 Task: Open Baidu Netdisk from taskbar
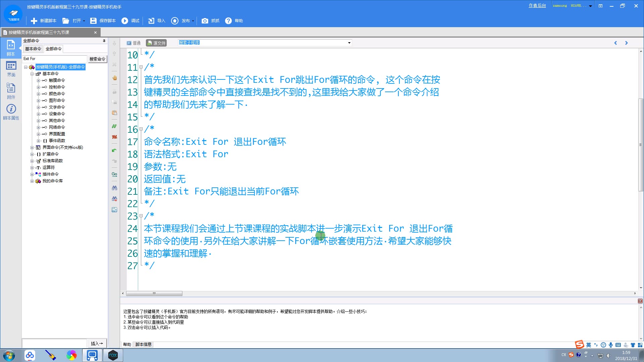(30, 355)
